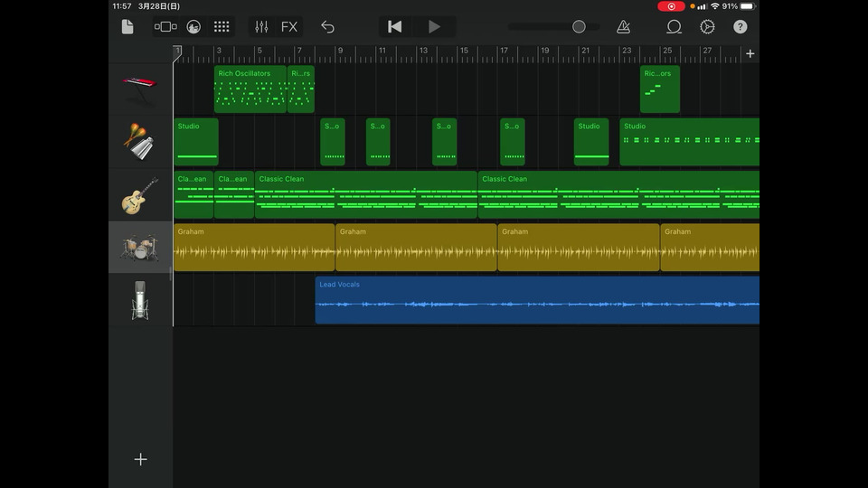Viewport: 868px width, 488px height.
Task: Adjust the master volume slider knob
Action: [x=579, y=26]
